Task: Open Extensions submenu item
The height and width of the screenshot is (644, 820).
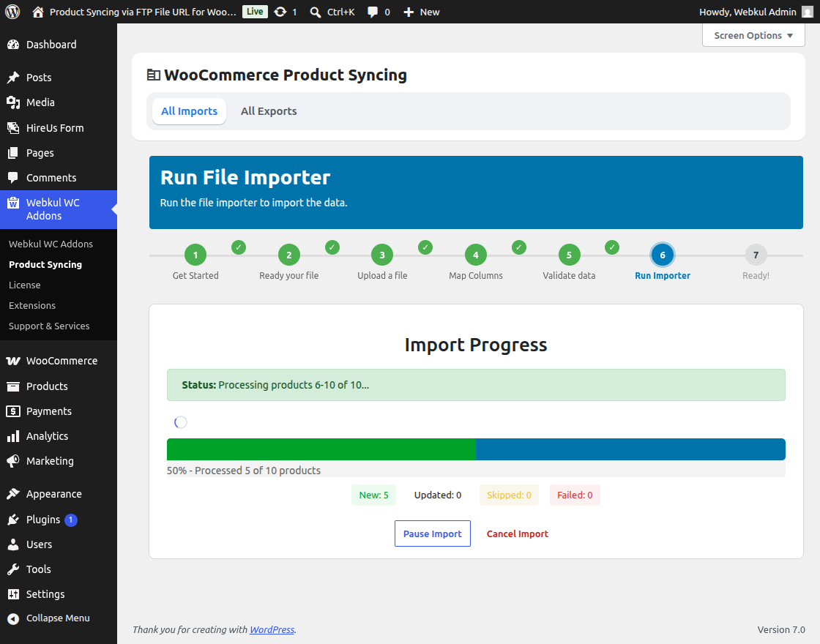Action: tap(32, 305)
